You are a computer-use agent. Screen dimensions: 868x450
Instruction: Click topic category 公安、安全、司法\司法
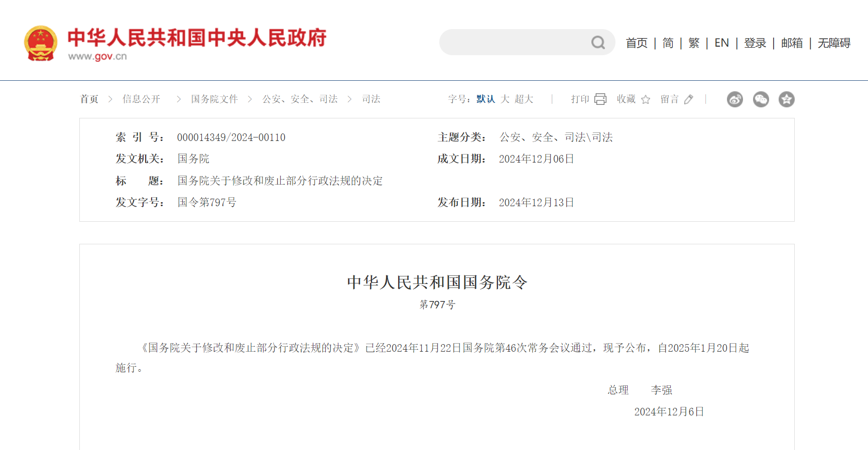point(556,137)
